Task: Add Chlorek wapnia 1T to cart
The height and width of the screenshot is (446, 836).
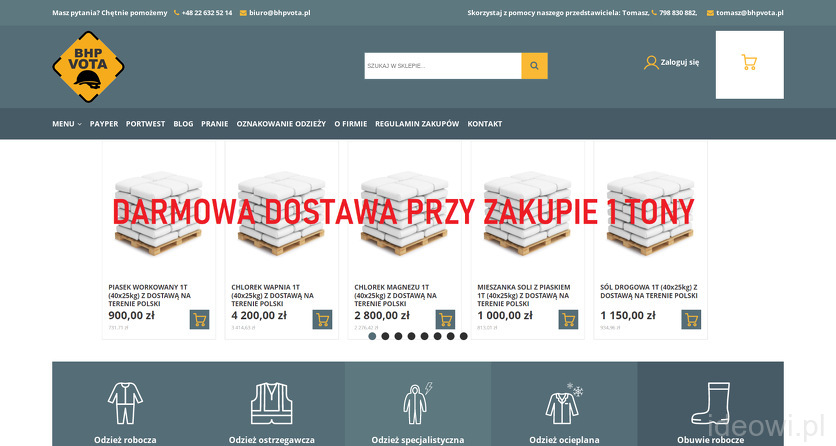Action: click(x=322, y=320)
